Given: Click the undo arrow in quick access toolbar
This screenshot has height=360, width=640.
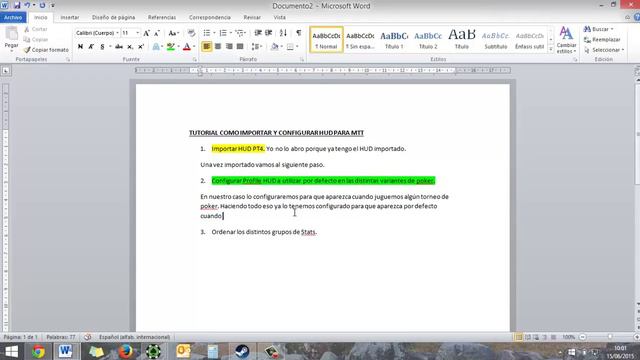Looking at the screenshot, I should point(27,5).
